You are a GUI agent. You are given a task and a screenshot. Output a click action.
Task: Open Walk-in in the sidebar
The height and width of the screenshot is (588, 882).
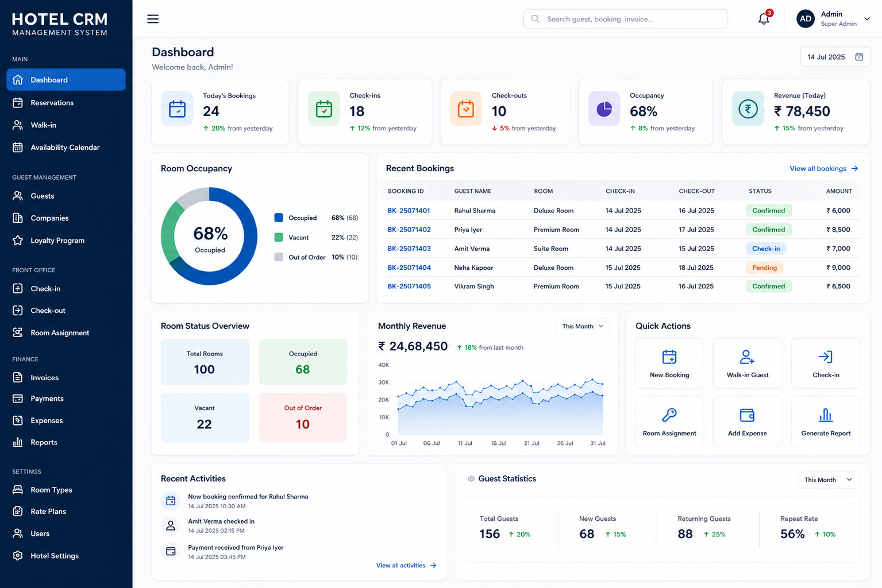66,125
